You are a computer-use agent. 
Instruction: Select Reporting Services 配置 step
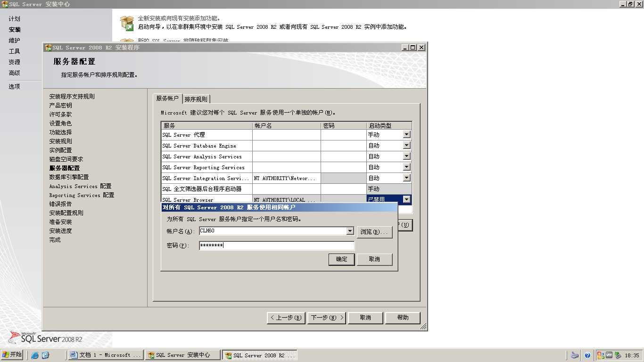pos(82,195)
